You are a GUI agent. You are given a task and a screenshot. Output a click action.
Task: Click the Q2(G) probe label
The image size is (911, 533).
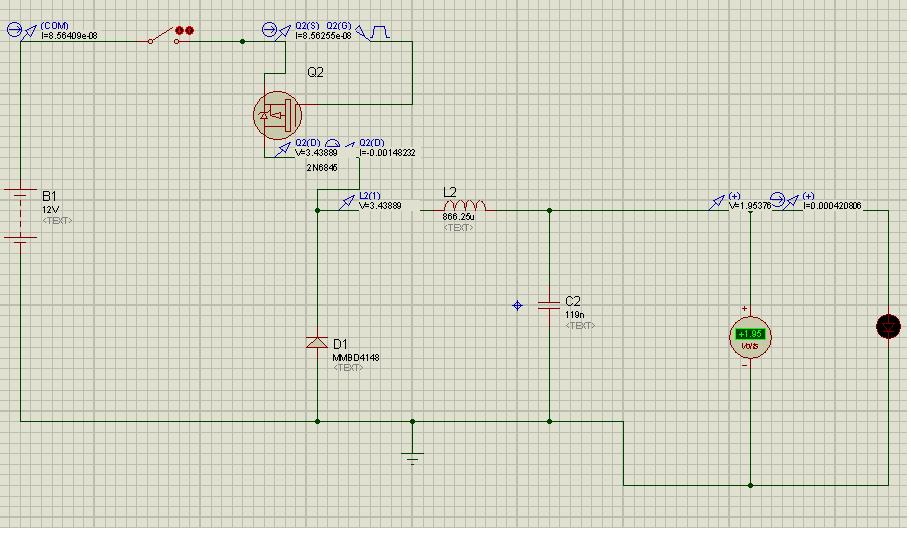tap(339, 26)
